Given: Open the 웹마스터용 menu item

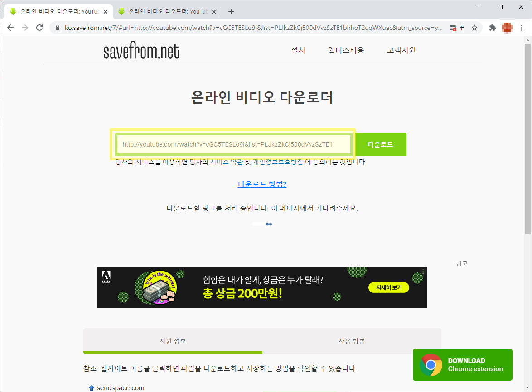Looking at the screenshot, I should click(x=346, y=50).
